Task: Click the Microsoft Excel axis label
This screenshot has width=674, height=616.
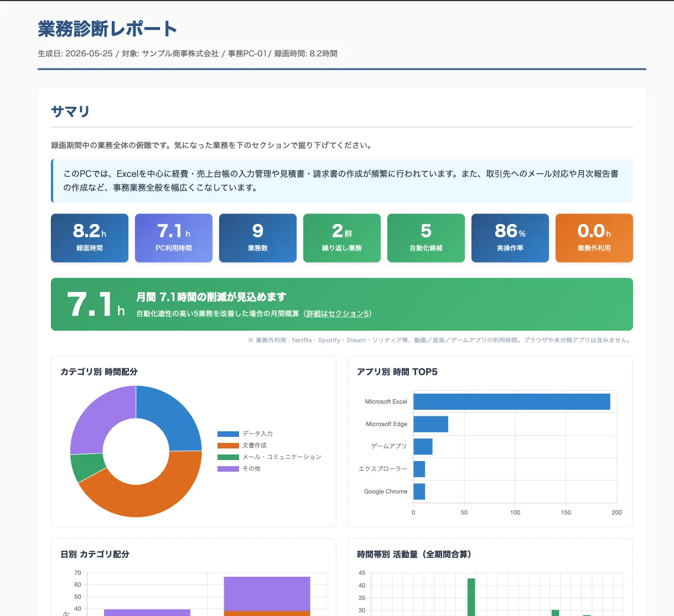Action: click(x=386, y=401)
